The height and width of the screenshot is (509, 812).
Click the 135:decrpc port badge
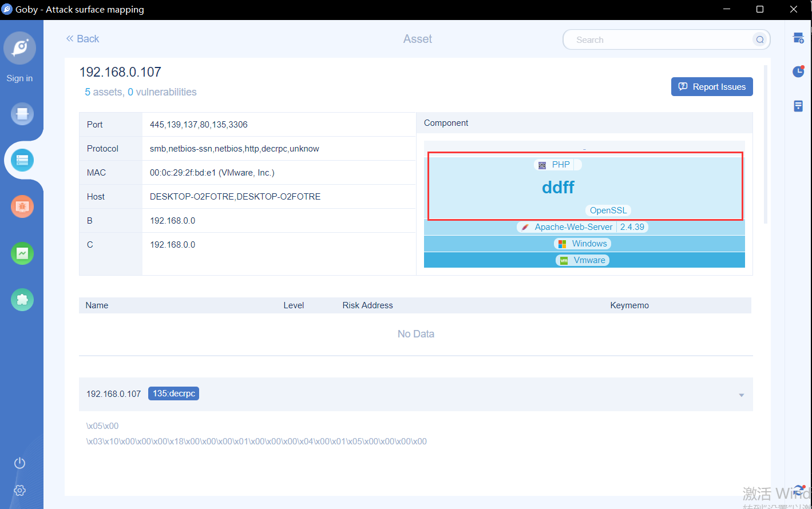click(x=173, y=393)
